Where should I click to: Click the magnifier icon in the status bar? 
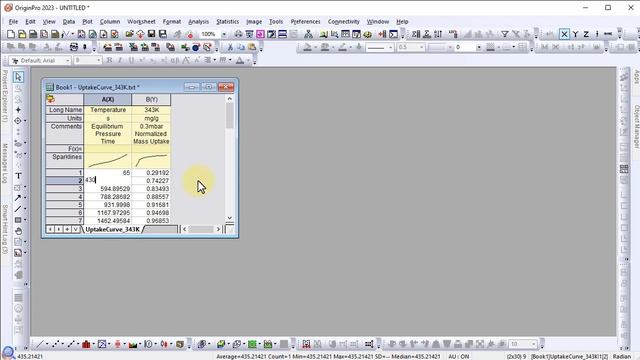pos(8,353)
